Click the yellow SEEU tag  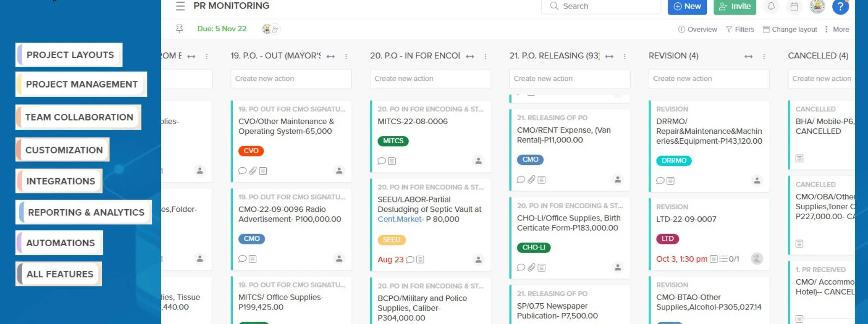[x=392, y=240]
